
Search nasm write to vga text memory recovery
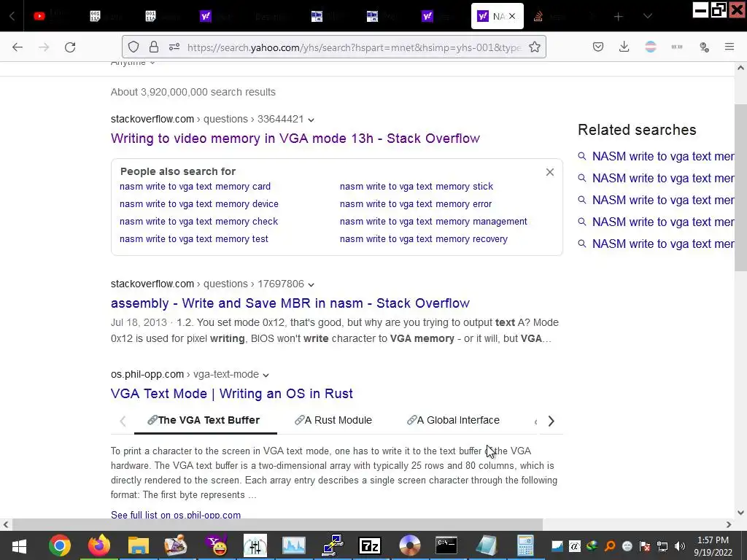pyautogui.click(x=424, y=239)
